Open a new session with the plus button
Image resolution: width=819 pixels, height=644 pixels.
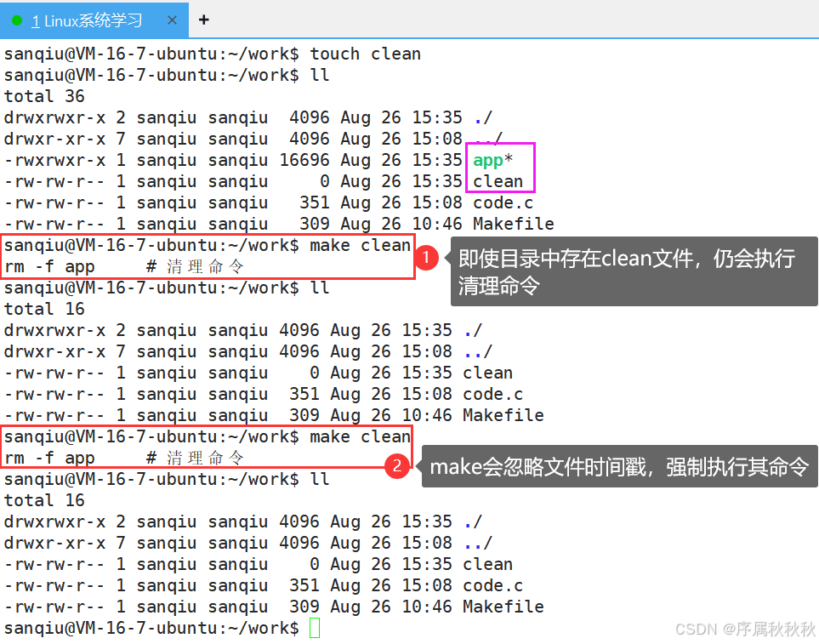(204, 20)
